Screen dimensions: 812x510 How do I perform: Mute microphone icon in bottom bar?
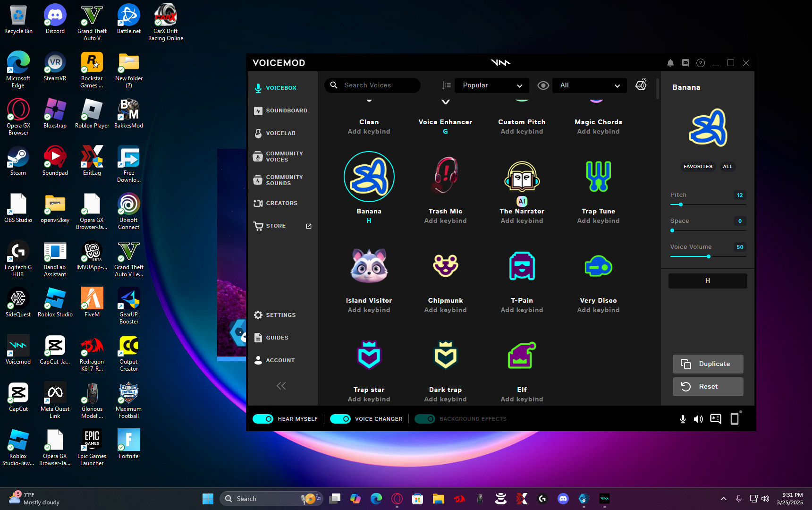coord(683,419)
